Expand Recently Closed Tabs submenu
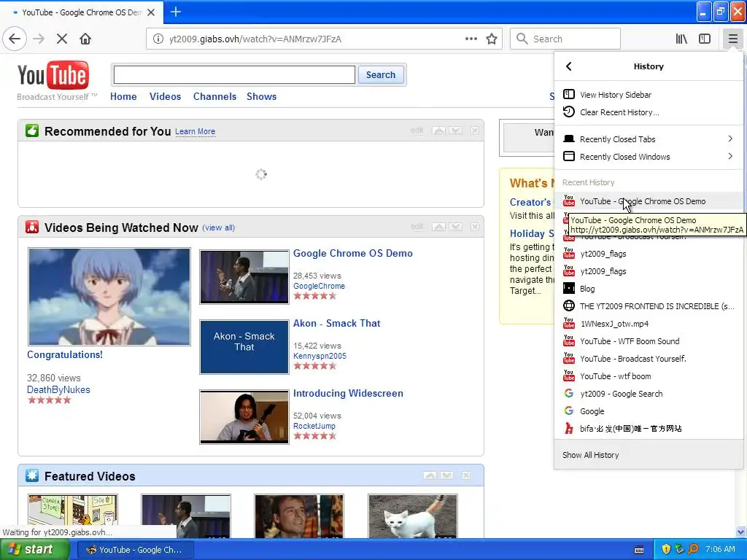 point(649,139)
